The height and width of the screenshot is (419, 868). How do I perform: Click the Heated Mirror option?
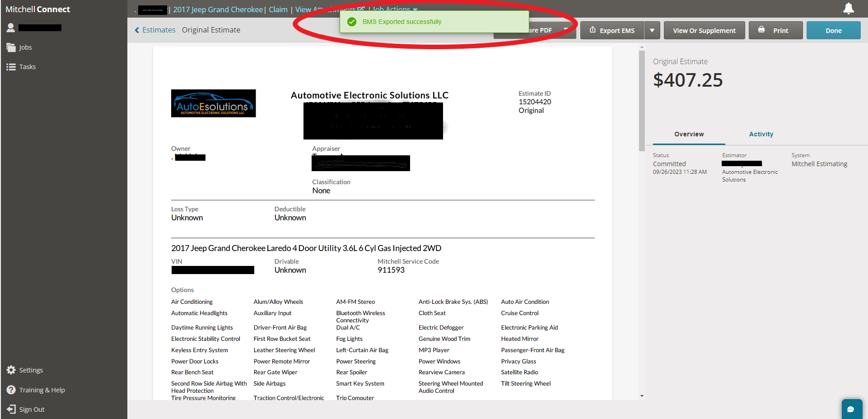[x=519, y=339]
